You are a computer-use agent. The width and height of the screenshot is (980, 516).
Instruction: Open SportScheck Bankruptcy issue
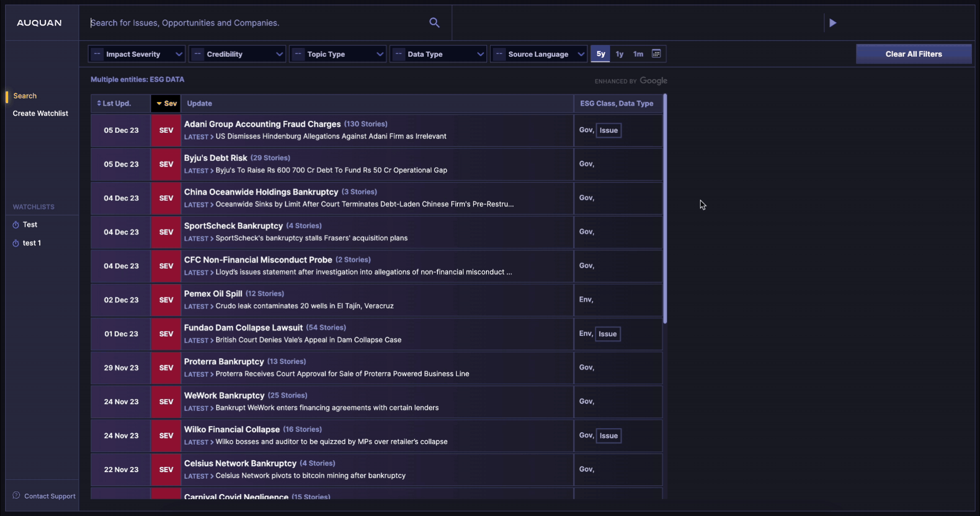coord(233,226)
